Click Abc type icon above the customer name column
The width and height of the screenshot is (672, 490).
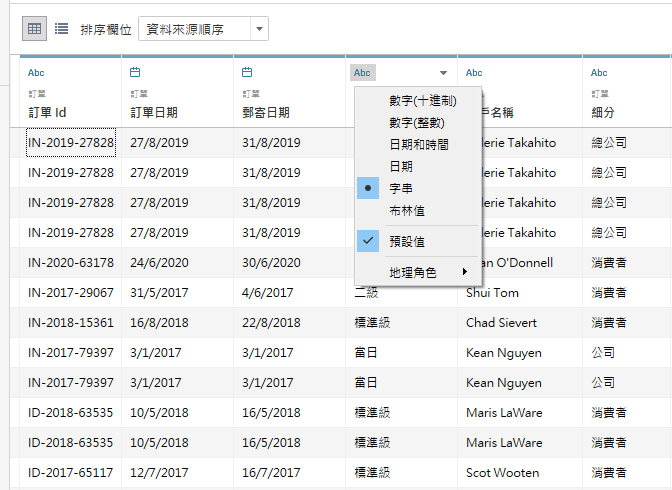(x=474, y=73)
